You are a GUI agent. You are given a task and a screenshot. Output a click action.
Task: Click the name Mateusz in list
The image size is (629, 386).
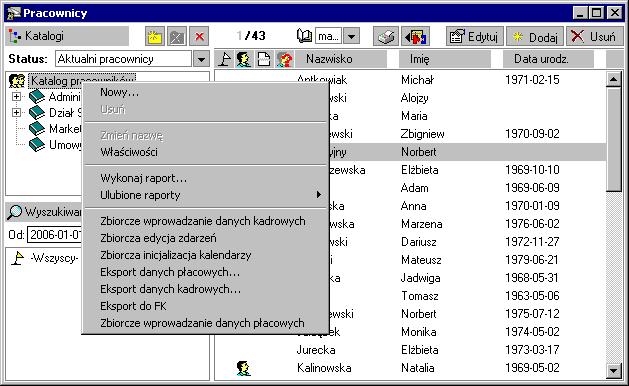point(421,260)
